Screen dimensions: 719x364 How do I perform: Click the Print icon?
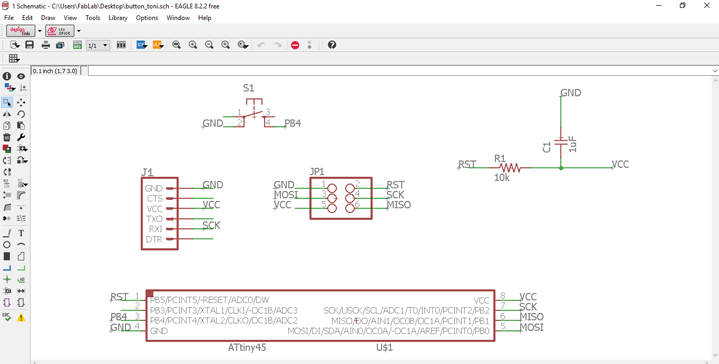[x=46, y=45]
